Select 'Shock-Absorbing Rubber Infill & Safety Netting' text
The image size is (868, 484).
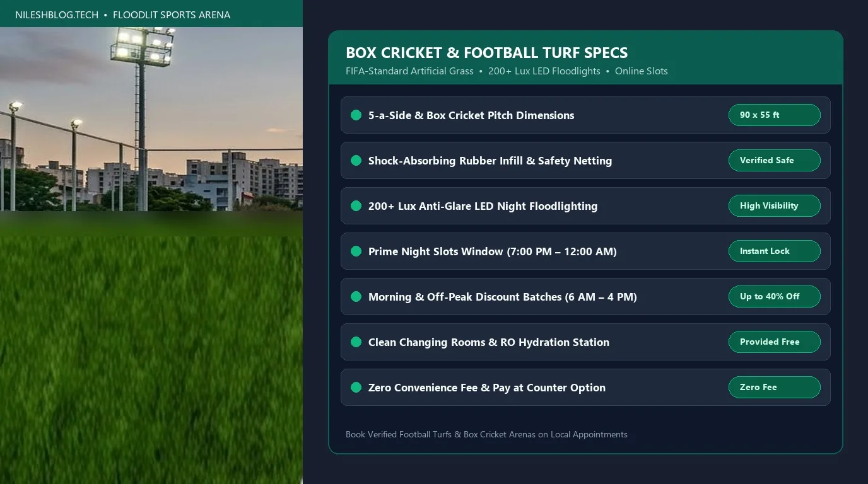(x=490, y=161)
